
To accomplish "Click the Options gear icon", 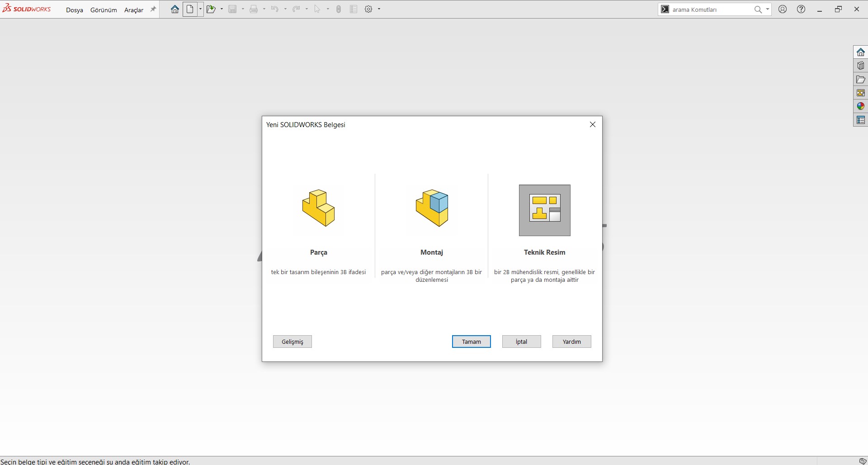I will point(368,9).
